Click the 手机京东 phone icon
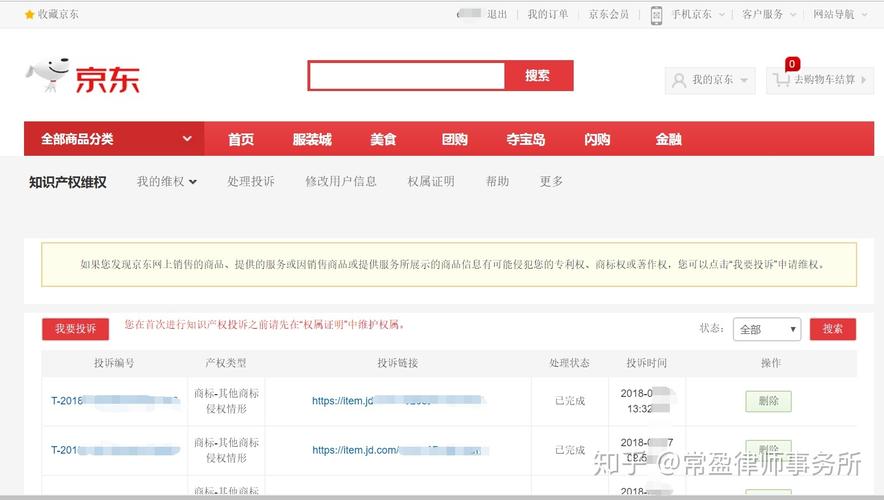 coord(656,15)
